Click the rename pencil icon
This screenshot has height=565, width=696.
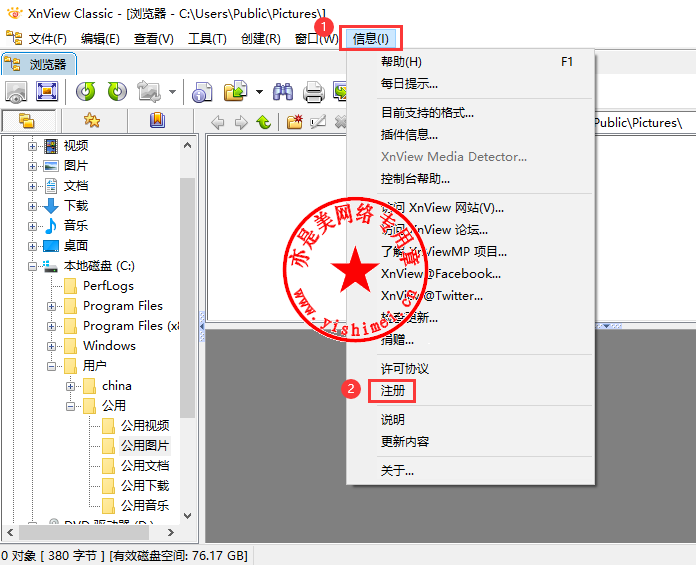318,122
